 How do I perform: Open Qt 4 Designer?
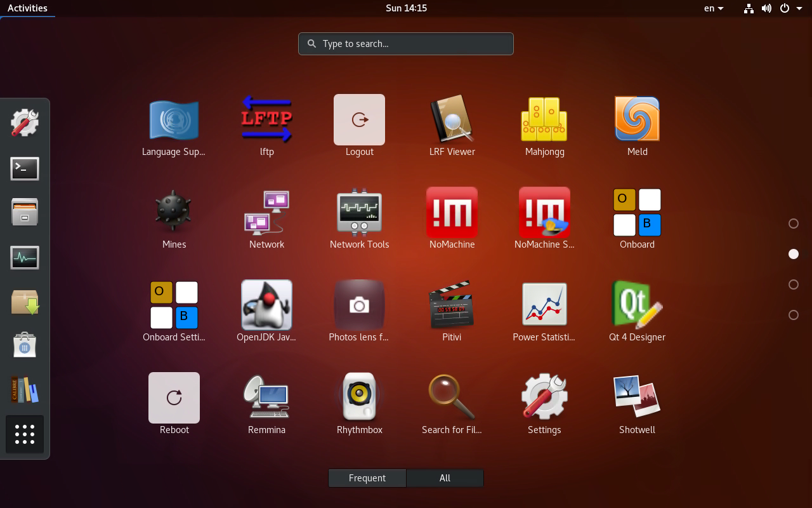[x=637, y=305]
